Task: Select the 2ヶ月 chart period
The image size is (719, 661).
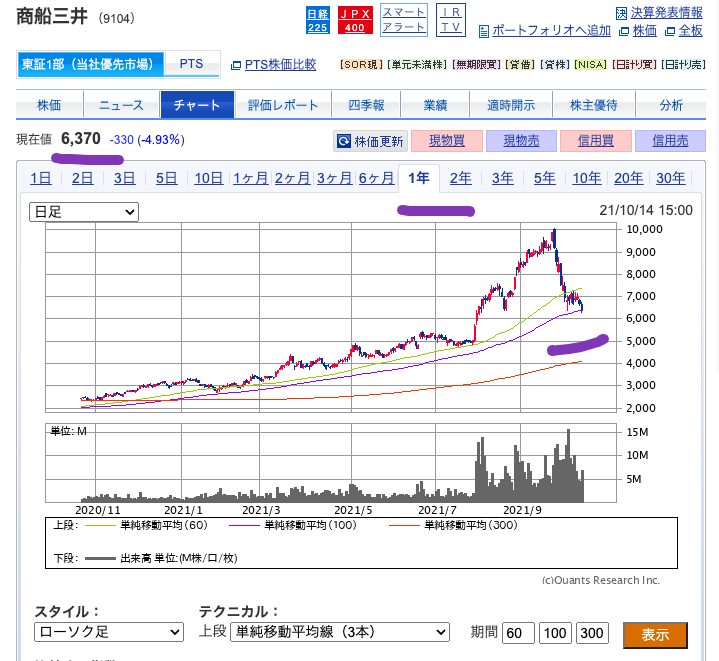Action: coord(293,178)
